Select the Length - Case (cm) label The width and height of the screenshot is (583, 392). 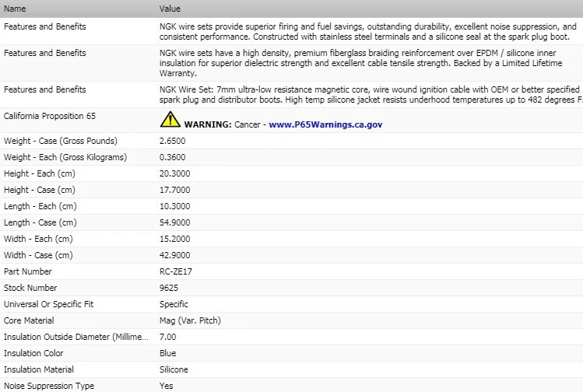coord(40,222)
